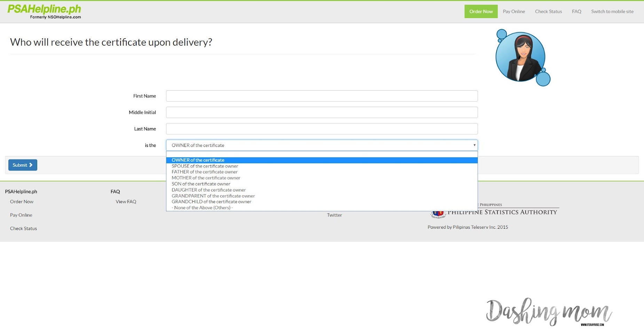Screen dimensions: 644x330
Task: Choose SON of the certificate owner
Action: 322,184
